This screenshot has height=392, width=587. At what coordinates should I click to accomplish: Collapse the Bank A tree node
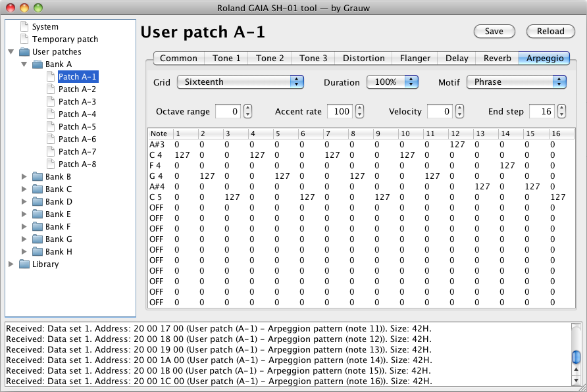[24, 64]
